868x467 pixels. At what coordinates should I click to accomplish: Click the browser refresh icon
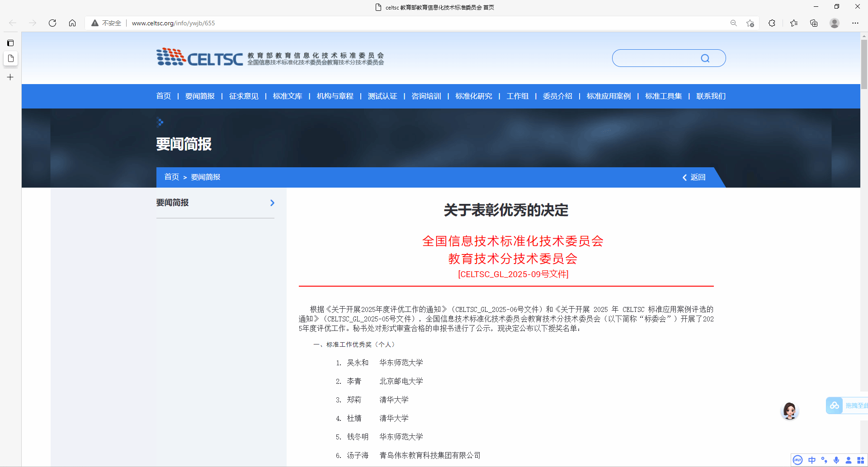point(52,23)
